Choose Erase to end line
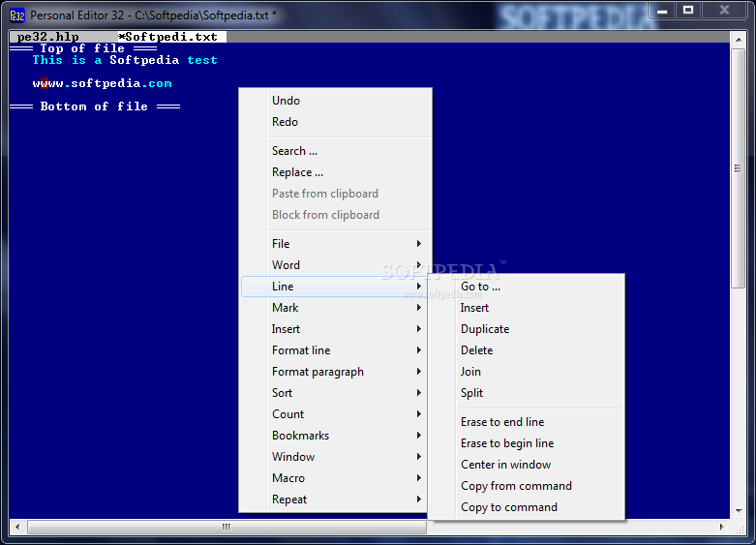 click(526, 421)
